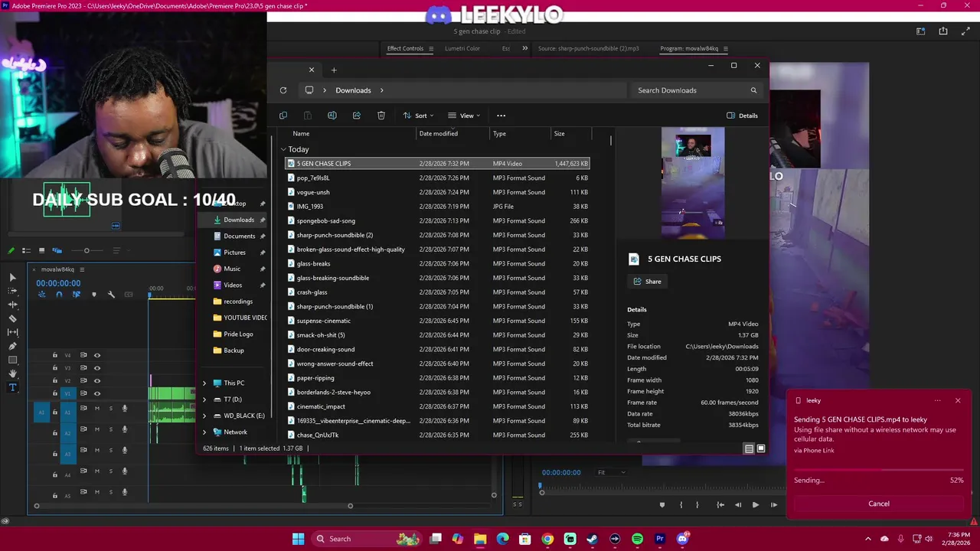
Task: Solo audio track A2
Action: (x=110, y=429)
